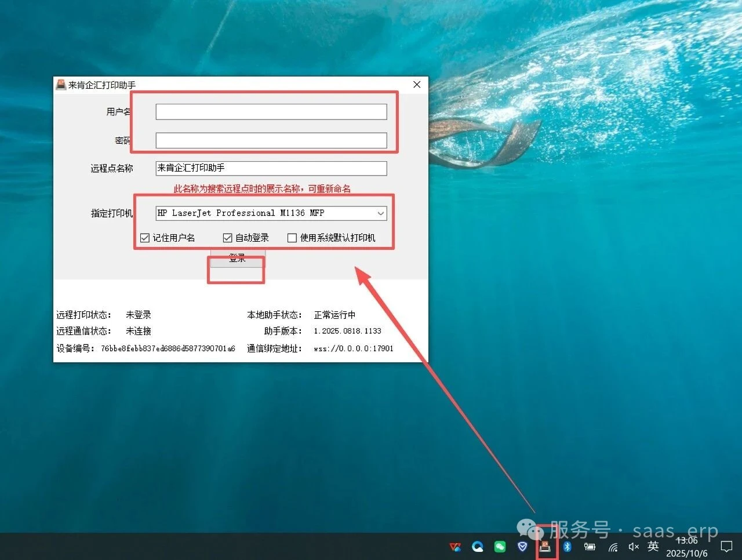This screenshot has height=560, width=742.
Task: Click the Bluetooth tray icon
Action: [568, 547]
